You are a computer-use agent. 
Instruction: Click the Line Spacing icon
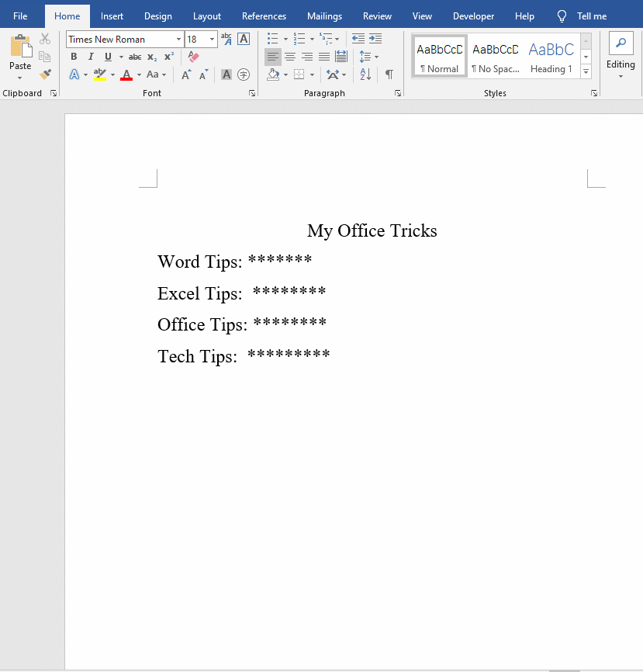(365, 57)
